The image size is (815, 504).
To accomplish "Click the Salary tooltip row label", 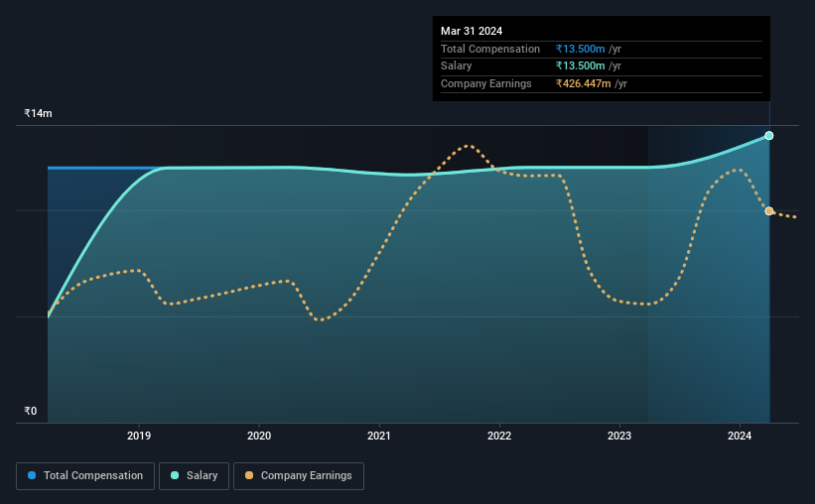I will click(x=457, y=66).
